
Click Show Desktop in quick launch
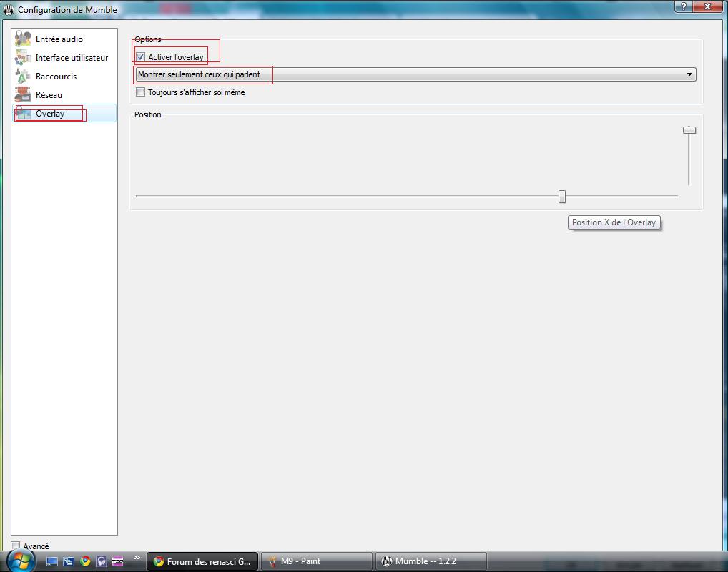(x=52, y=561)
